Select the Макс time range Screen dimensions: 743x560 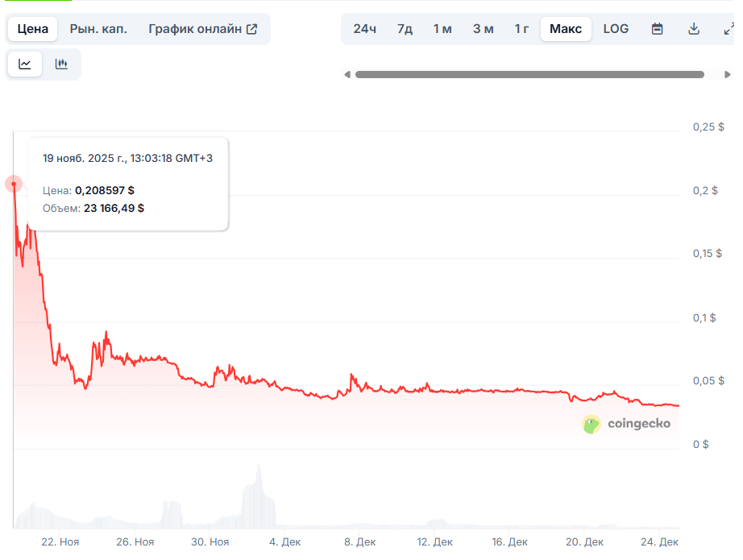click(x=566, y=29)
